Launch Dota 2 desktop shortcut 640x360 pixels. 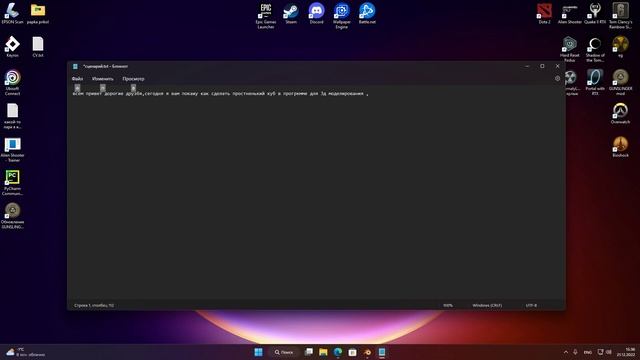pos(544,13)
